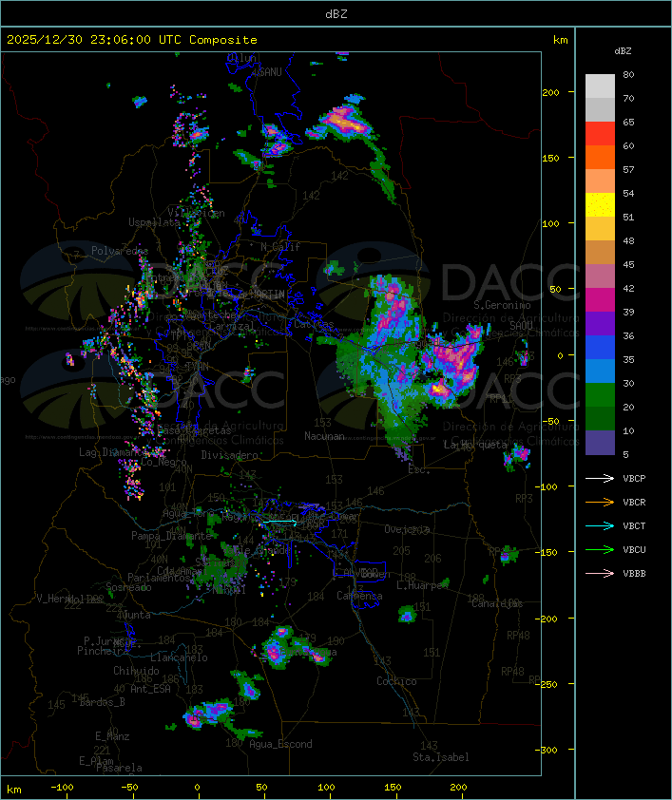The height and width of the screenshot is (800, 672).
Task: Click the Co_Negro place label
Action: tap(163, 462)
